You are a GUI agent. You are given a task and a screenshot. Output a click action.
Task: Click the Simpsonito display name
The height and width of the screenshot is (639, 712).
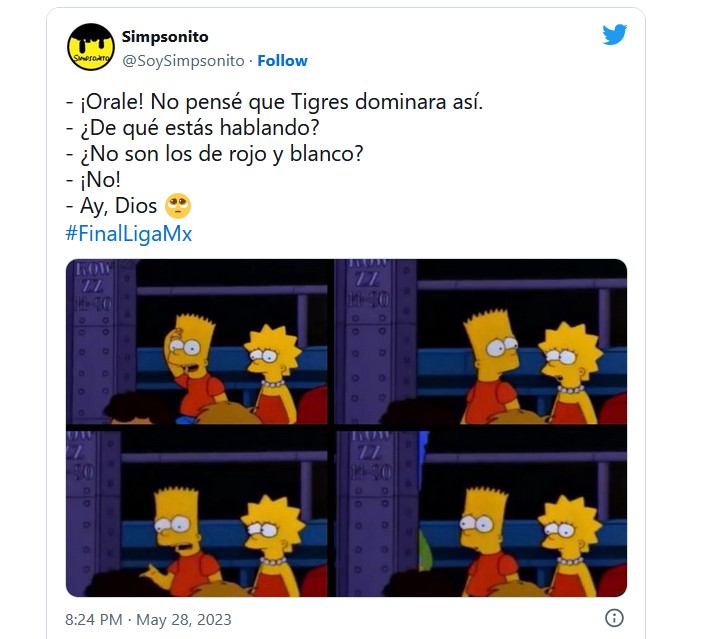[165, 36]
